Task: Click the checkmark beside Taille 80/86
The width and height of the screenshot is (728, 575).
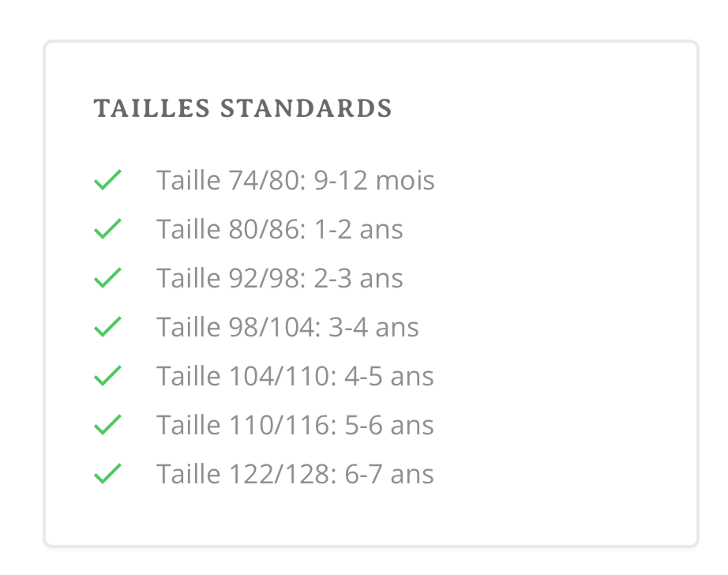Action: click(x=107, y=229)
